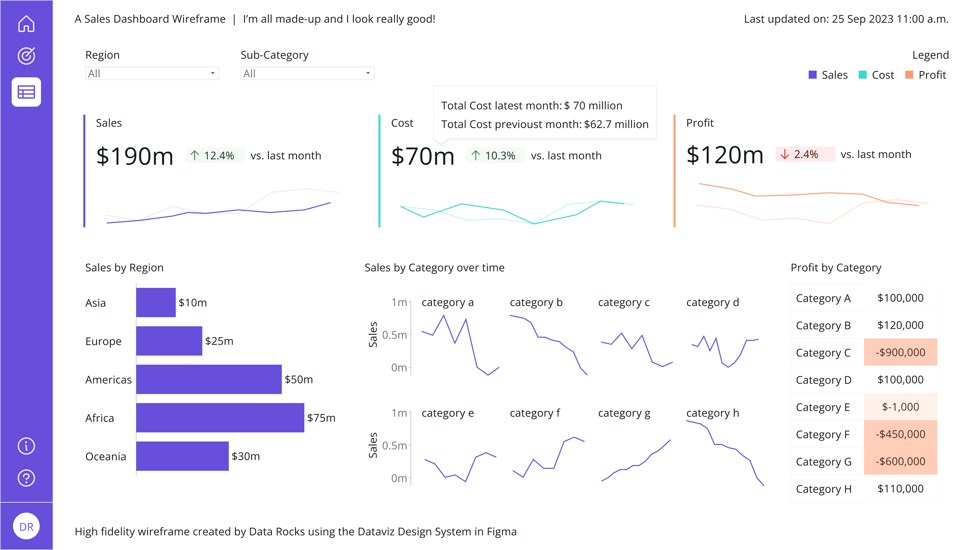This screenshot has width=960, height=550.
Task: Click the category a sparkline chart
Action: coord(460,344)
